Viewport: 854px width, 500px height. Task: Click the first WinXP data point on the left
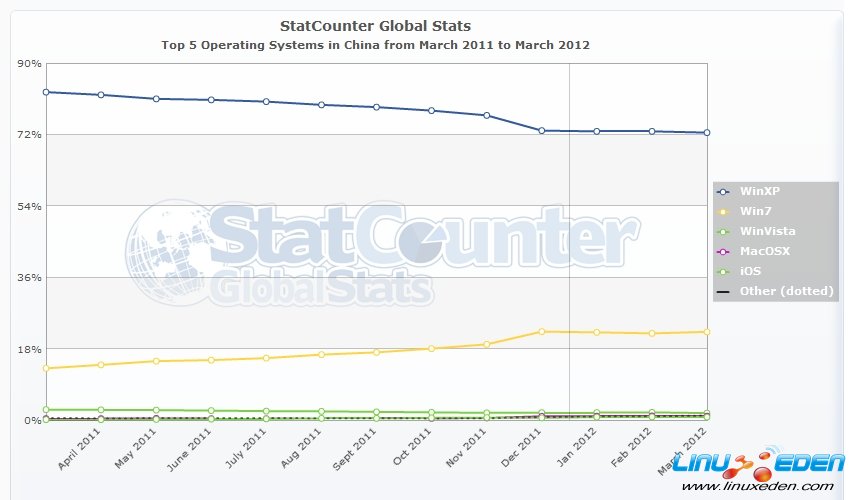(x=46, y=92)
